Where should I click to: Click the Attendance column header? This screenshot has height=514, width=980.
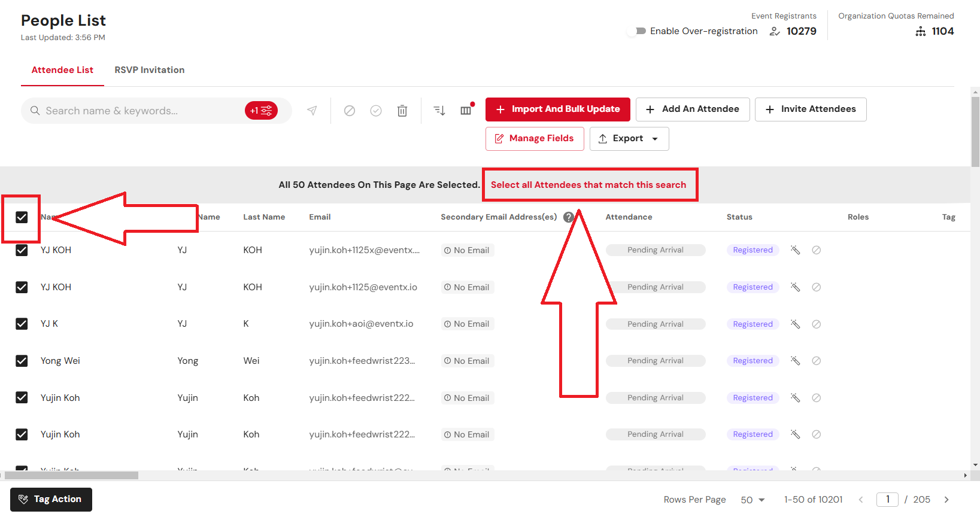pyautogui.click(x=629, y=217)
